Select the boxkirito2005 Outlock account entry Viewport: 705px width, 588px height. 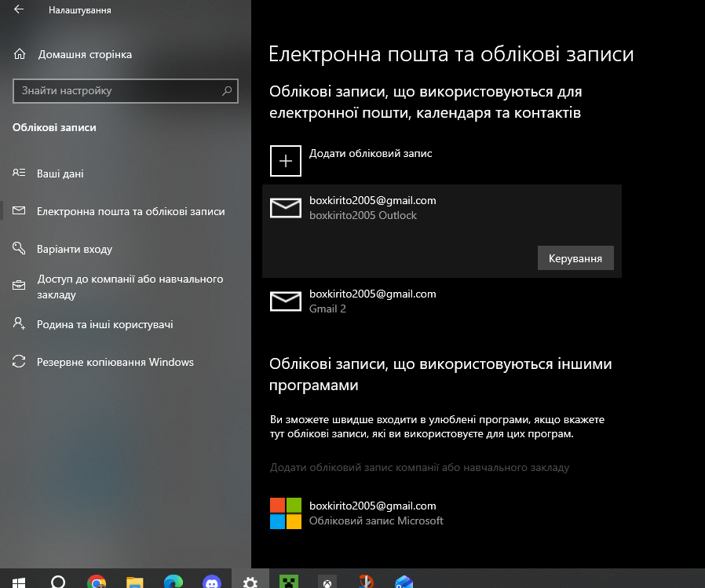tap(442, 231)
